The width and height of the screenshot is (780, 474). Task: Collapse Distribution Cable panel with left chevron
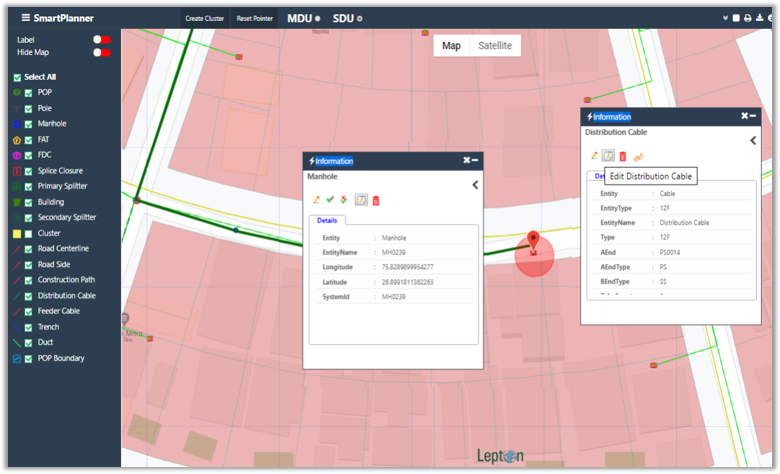click(x=753, y=141)
